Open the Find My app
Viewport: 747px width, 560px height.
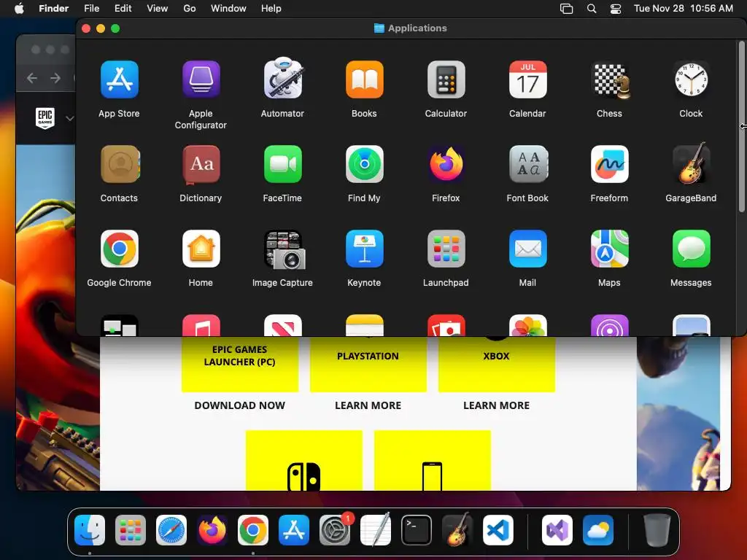(x=364, y=164)
